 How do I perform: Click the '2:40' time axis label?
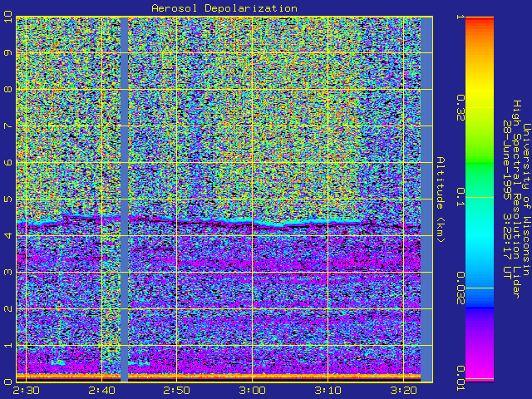(x=101, y=391)
